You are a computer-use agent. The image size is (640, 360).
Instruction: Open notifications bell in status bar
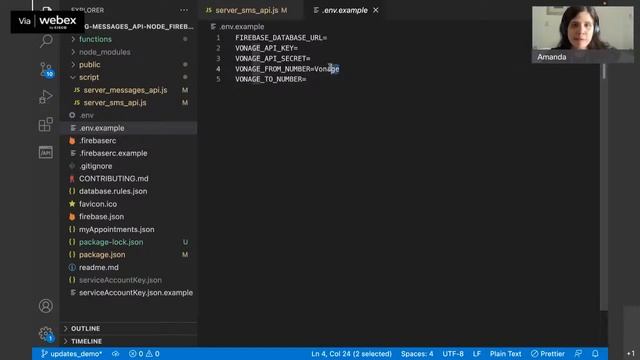tap(595, 354)
